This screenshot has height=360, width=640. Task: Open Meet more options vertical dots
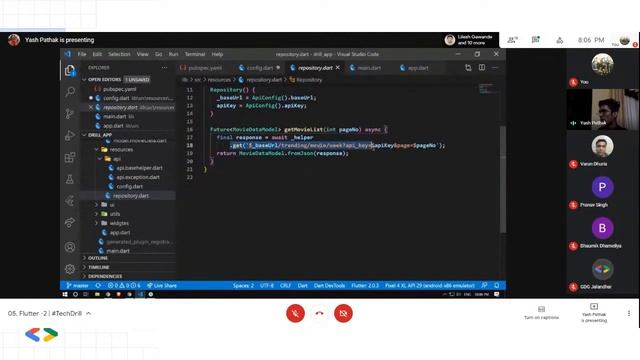tap(629, 313)
